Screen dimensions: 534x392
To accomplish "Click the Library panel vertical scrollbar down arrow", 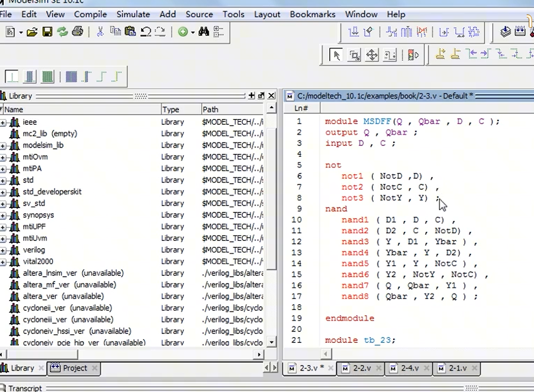I will (271, 342).
